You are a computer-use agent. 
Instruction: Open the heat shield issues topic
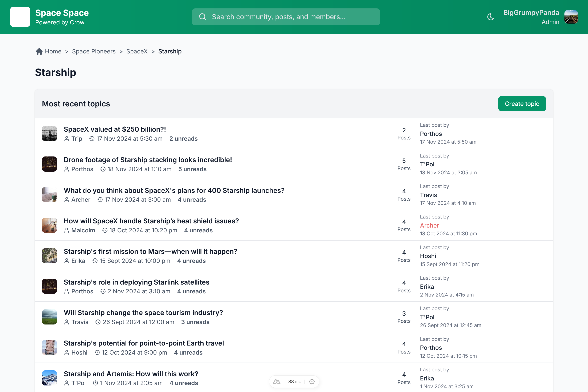click(151, 221)
